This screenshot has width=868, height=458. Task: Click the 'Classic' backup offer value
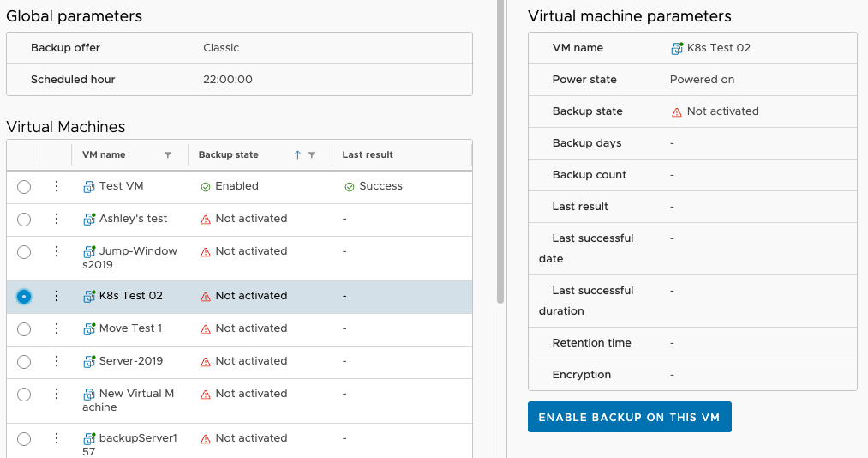[x=221, y=48]
